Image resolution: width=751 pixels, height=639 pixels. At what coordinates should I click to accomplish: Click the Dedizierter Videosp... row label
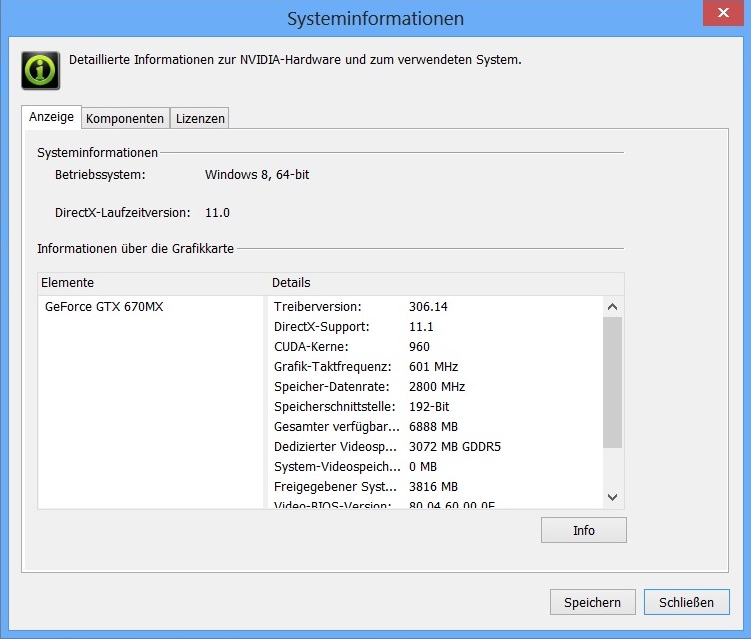[x=335, y=447]
